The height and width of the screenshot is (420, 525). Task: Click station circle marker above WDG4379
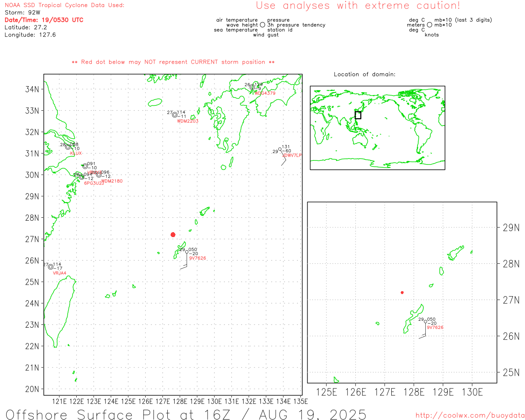252,87
